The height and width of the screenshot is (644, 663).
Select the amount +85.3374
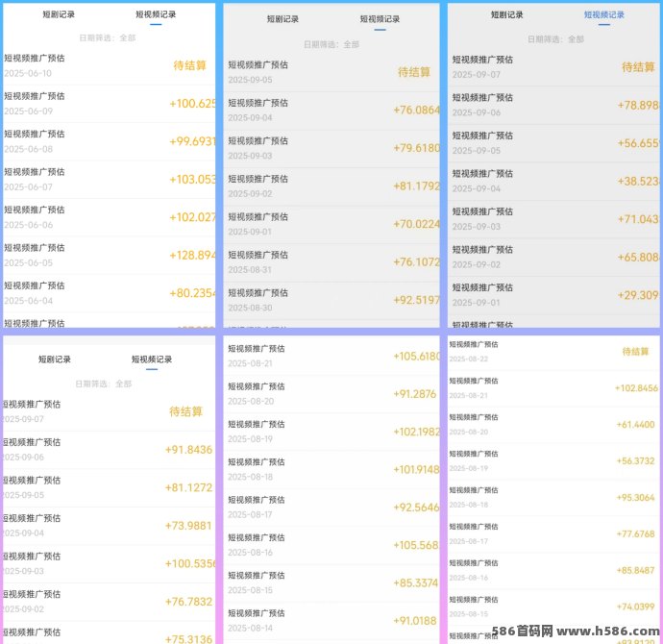416,583
